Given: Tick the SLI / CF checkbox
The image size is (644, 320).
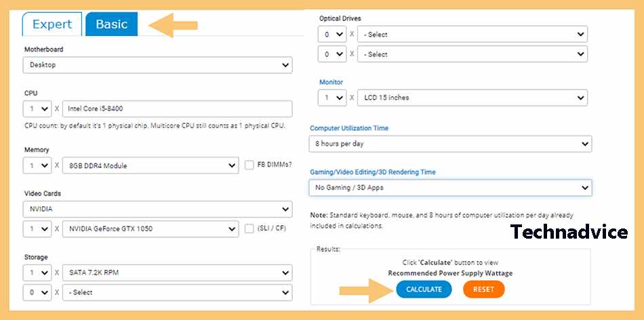Looking at the screenshot, I should coord(249,228).
